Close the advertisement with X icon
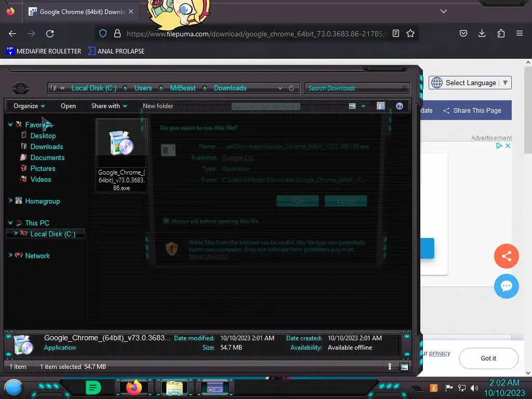This screenshot has height=399, width=532. point(508,145)
